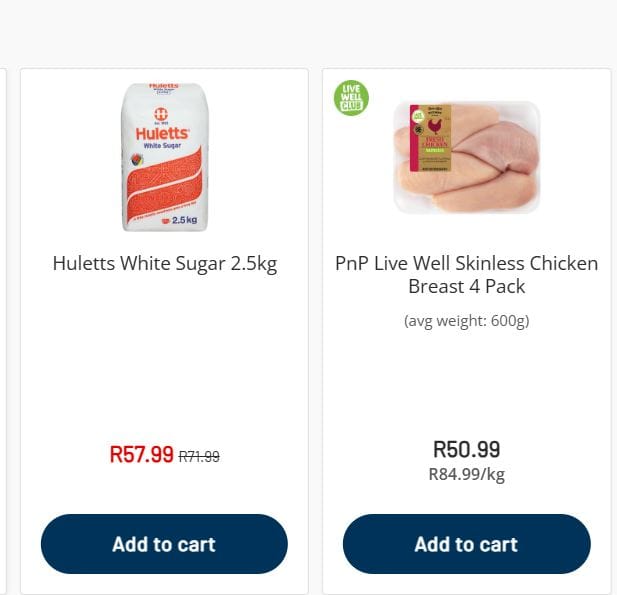Image resolution: width=617 pixels, height=595 pixels.
Task: Open the Huletts White Sugar 2.5kg title
Action: click(x=165, y=264)
